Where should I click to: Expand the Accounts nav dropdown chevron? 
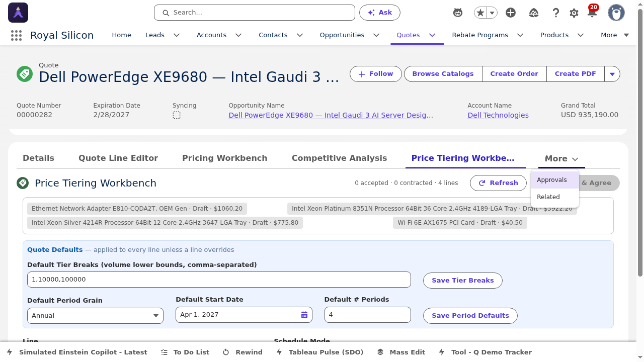point(238,35)
